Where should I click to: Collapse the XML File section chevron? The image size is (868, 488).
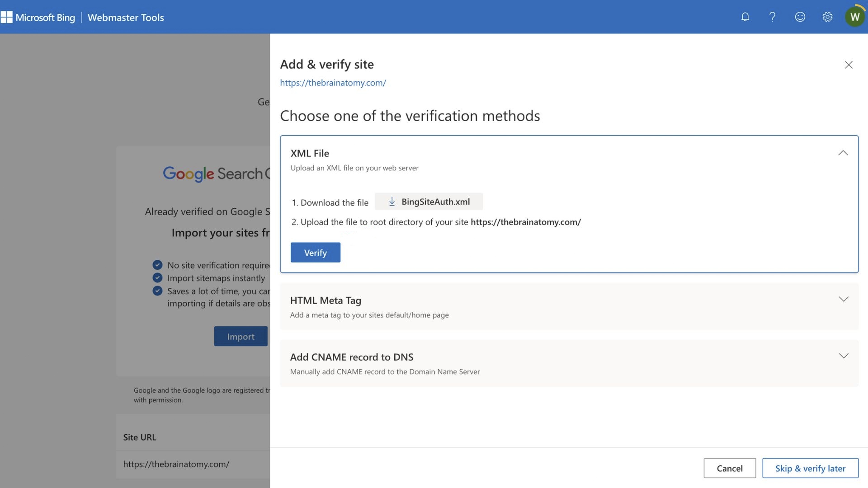click(x=843, y=153)
